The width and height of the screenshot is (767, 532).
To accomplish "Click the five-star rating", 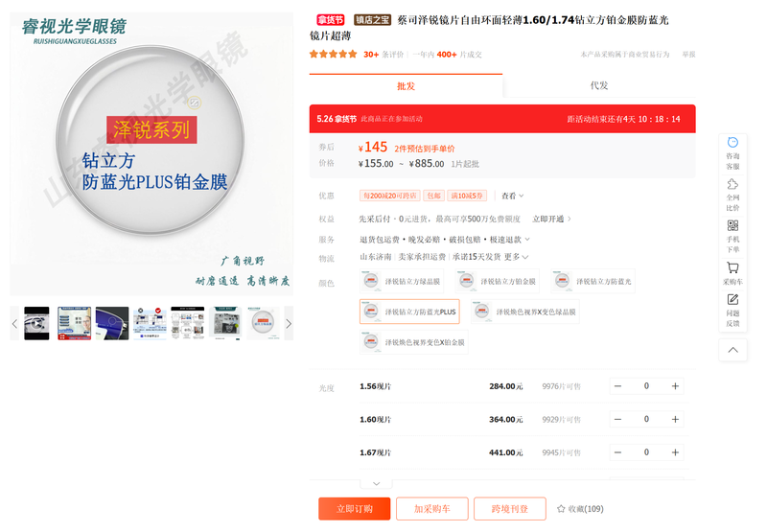I will 333,55.
